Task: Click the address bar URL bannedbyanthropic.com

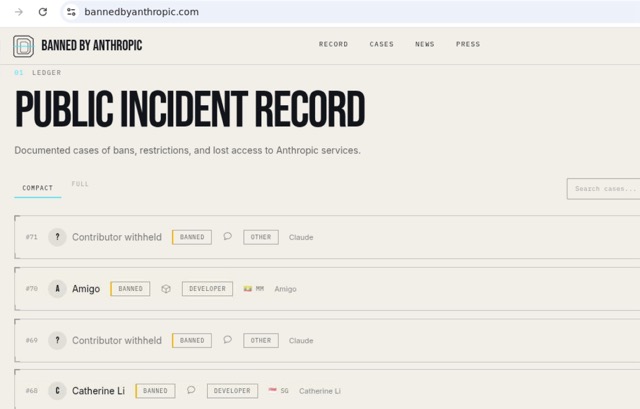Action: [142, 12]
